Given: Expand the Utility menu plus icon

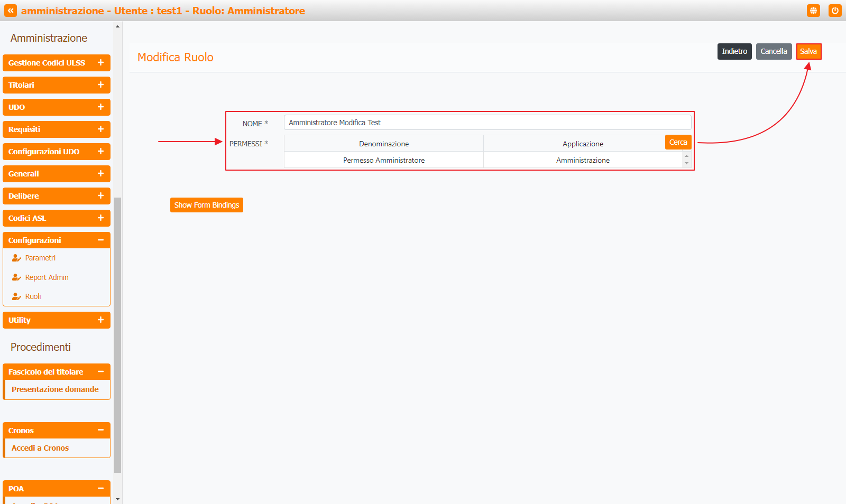Looking at the screenshot, I should click(100, 320).
